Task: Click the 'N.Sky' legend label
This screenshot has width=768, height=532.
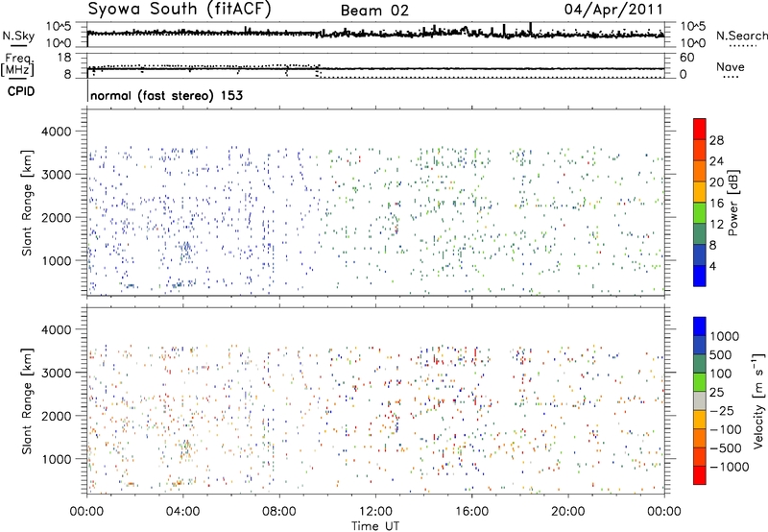Action: pos(18,36)
